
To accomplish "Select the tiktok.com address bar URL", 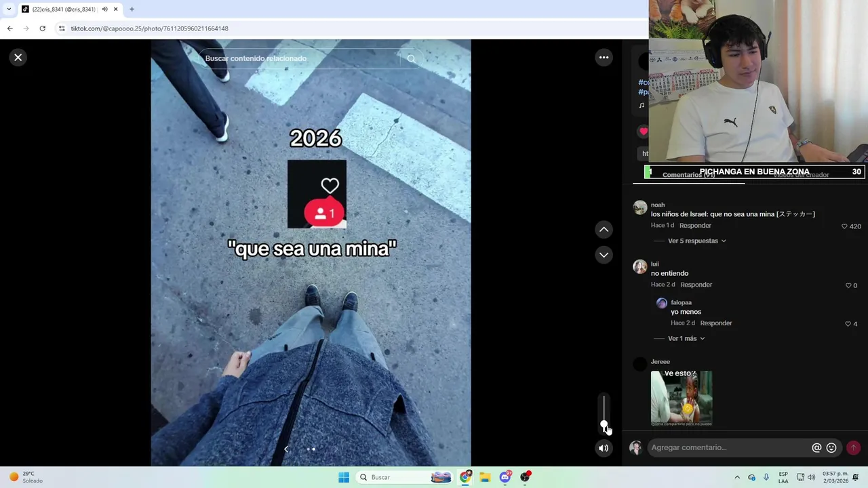I will tap(149, 28).
